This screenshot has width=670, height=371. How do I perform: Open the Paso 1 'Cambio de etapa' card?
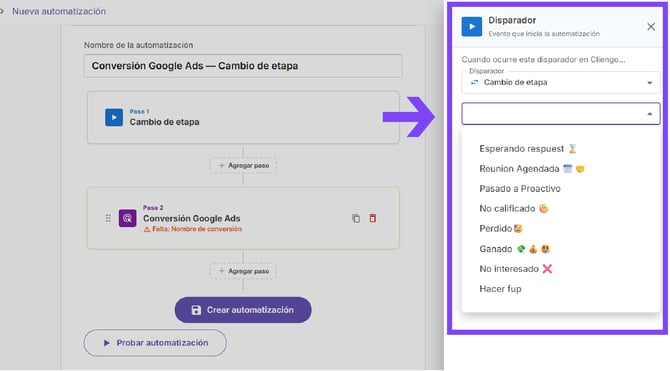243,118
